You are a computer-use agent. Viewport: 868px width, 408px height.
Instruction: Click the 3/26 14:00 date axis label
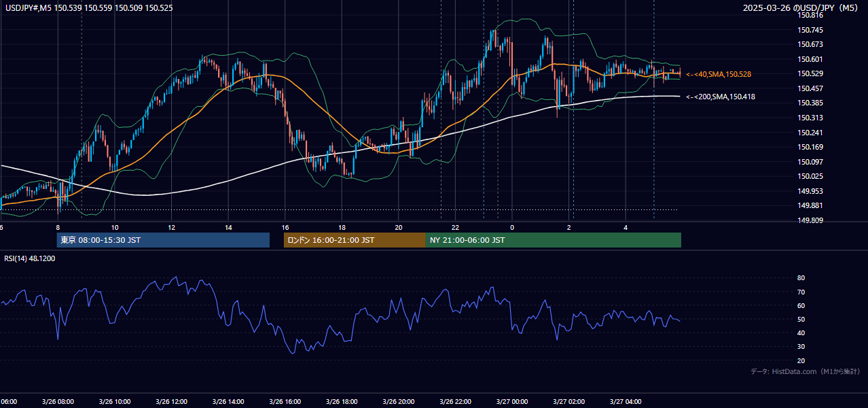pyautogui.click(x=228, y=402)
